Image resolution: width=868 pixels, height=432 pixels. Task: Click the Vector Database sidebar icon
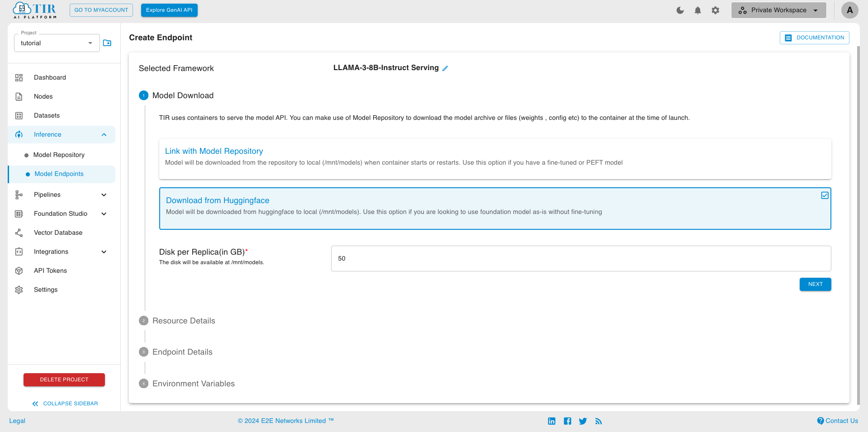click(19, 233)
